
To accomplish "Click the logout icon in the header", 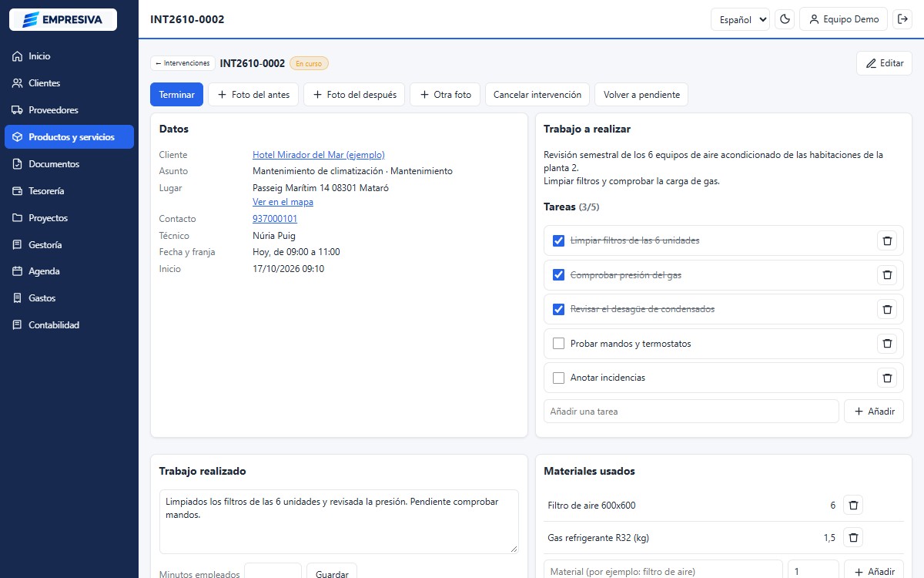I will [902, 19].
